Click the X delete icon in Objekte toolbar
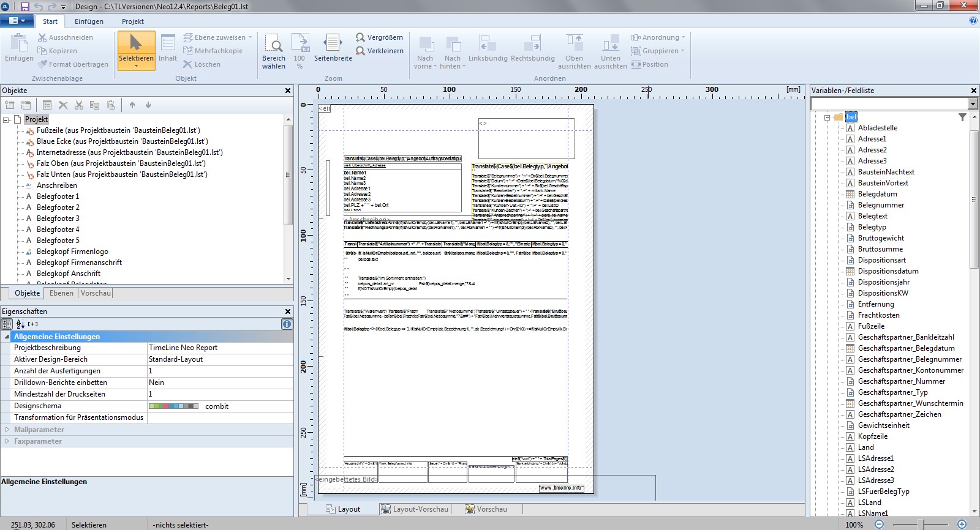Viewport: 980px width, 530px height. (63, 105)
